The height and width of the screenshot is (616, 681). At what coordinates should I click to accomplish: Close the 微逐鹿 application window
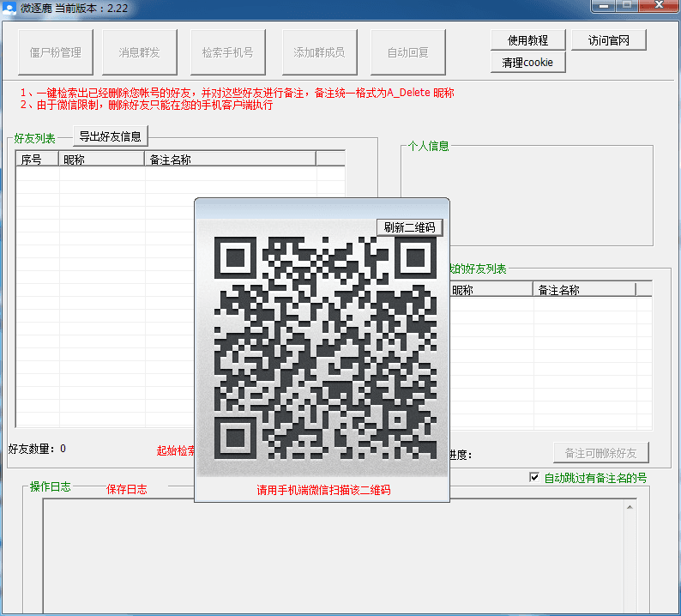(660, 6)
